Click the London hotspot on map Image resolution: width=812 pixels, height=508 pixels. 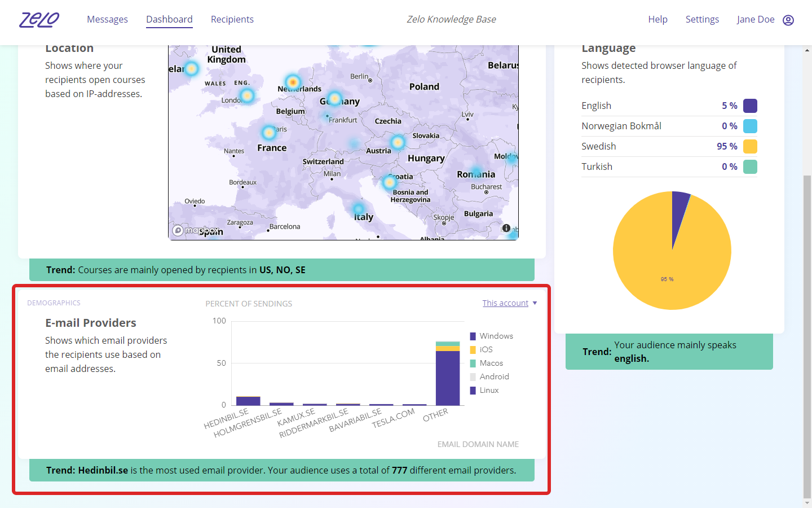247,95
